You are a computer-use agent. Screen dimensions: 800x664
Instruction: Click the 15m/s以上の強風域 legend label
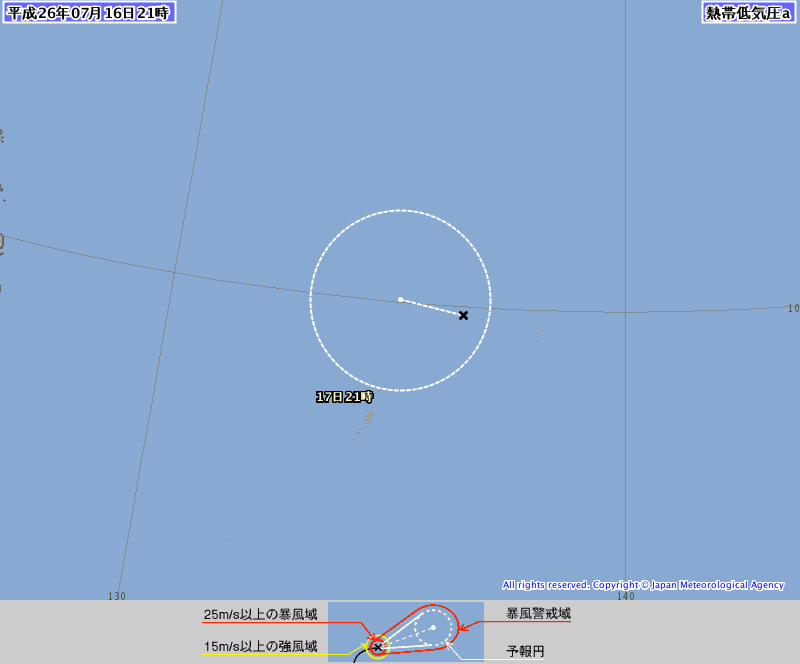point(260,647)
